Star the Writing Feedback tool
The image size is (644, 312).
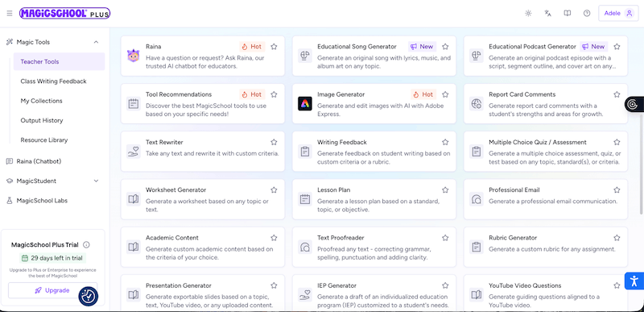[445, 142]
